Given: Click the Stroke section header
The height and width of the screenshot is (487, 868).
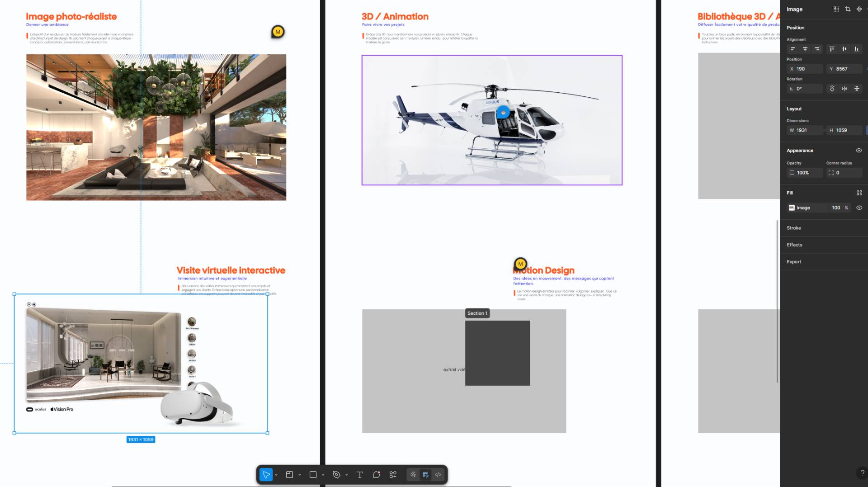Looking at the screenshot, I should pyautogui.click(x=794, y=228).
